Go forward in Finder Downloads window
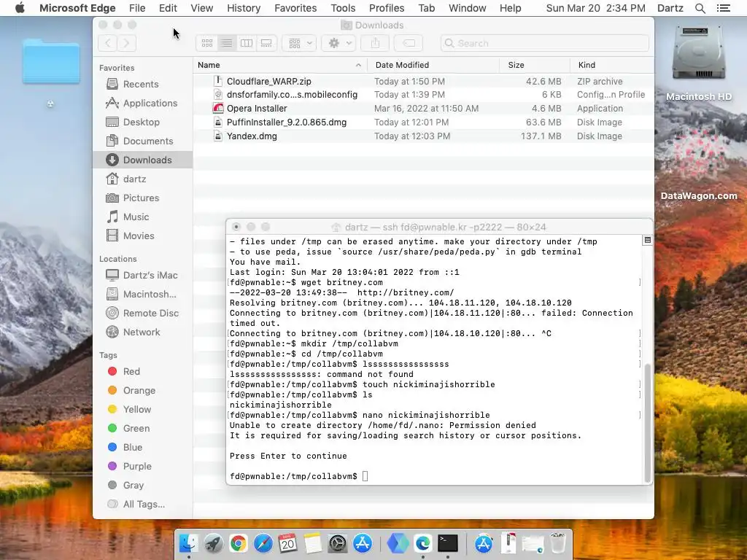The image size is (747, 560). (127, 43)
